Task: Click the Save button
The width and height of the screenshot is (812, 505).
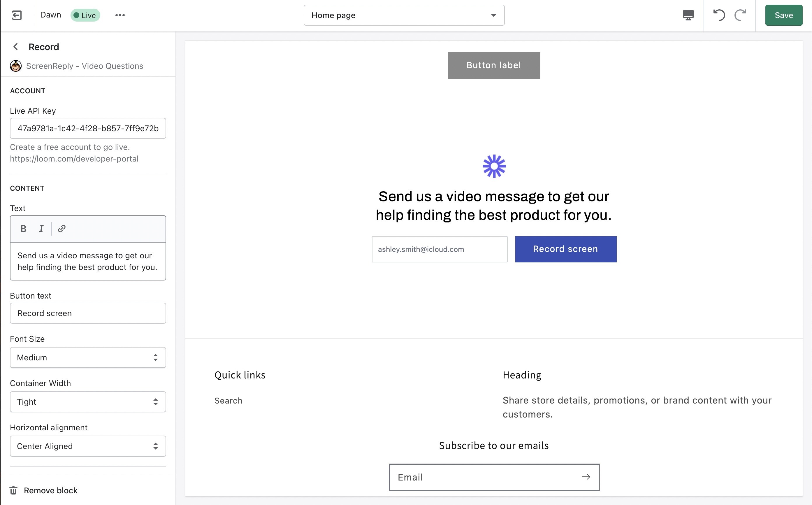Action: (x=784, y=15)
